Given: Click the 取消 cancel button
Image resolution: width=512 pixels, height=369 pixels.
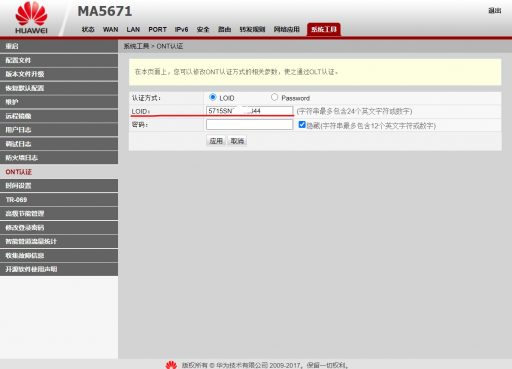Looking at the screenshot, I should point(237,141).
